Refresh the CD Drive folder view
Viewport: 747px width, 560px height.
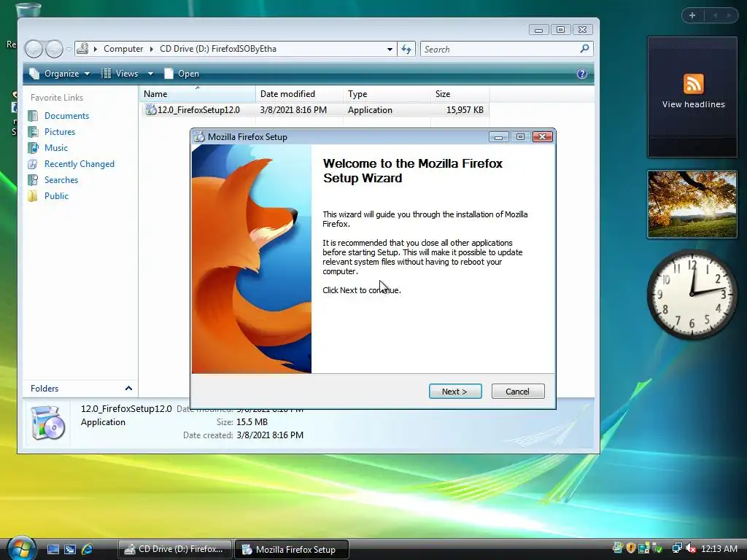(406, 49)
